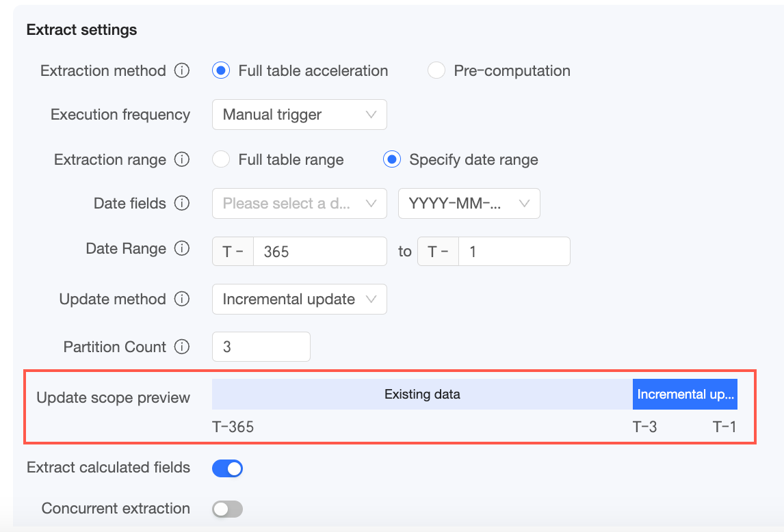This screenshot has height=532, width=784.
Task: Click info icon beside Partition Count
Action: click(182, 347)
